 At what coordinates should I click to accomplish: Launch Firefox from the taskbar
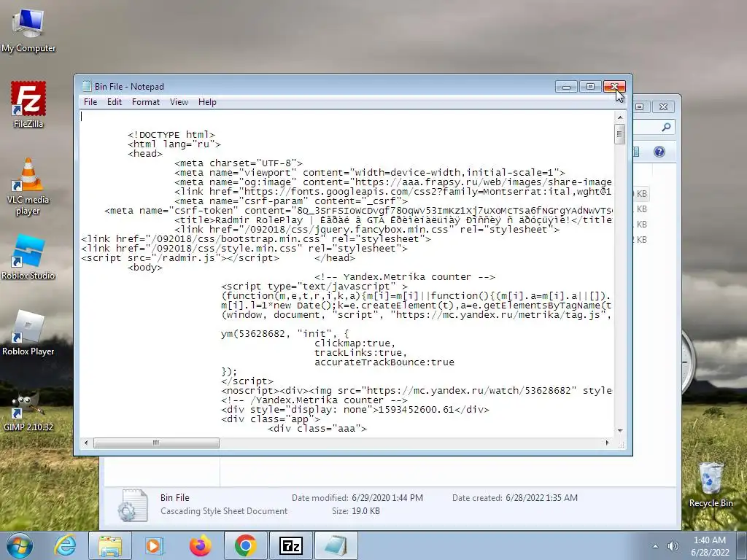200,545
